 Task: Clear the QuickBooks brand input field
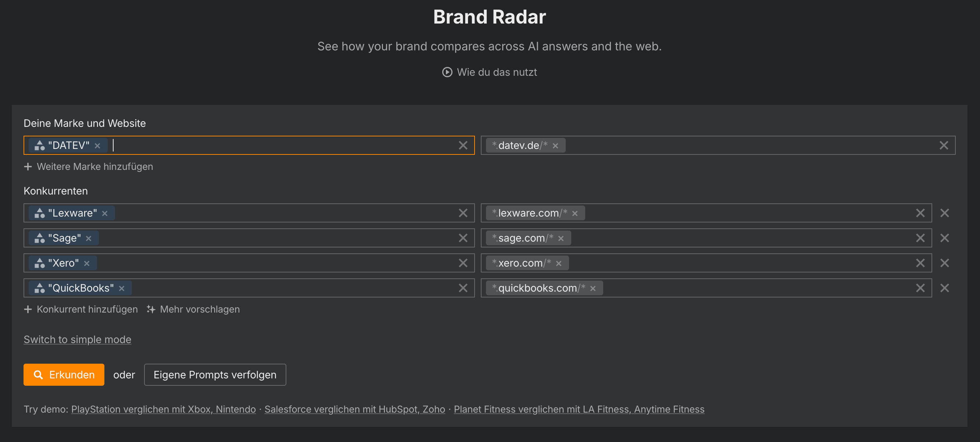pyautogui.click(x=462, y=288)
